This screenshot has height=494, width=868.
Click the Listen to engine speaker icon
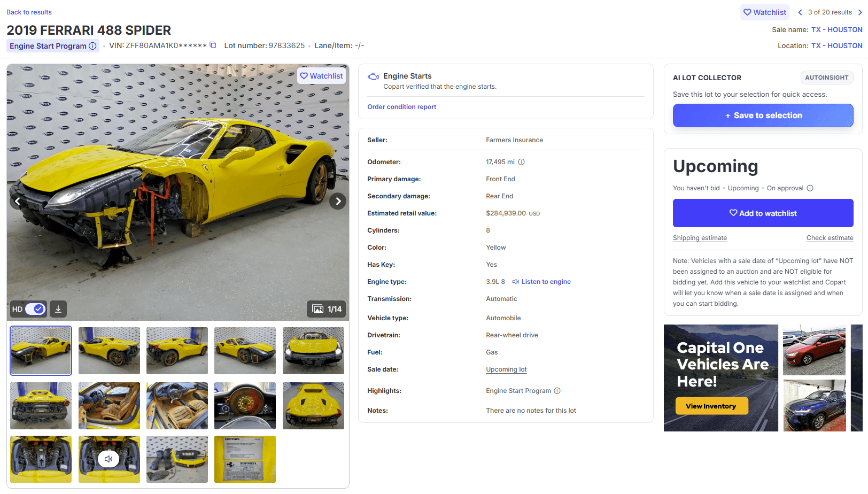coord(515,281)
